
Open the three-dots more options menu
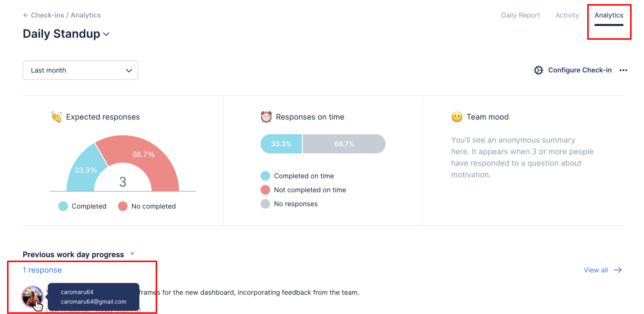(x=623, y=70)
